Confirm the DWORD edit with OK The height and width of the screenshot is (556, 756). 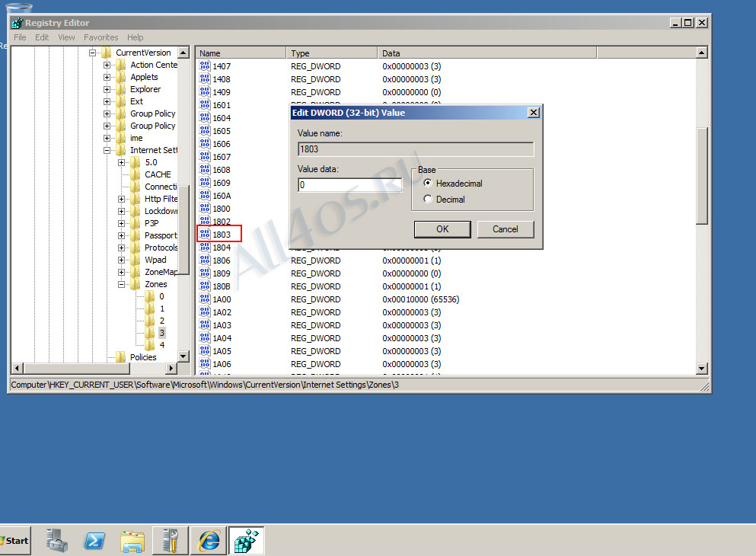[x=442, y=229]
